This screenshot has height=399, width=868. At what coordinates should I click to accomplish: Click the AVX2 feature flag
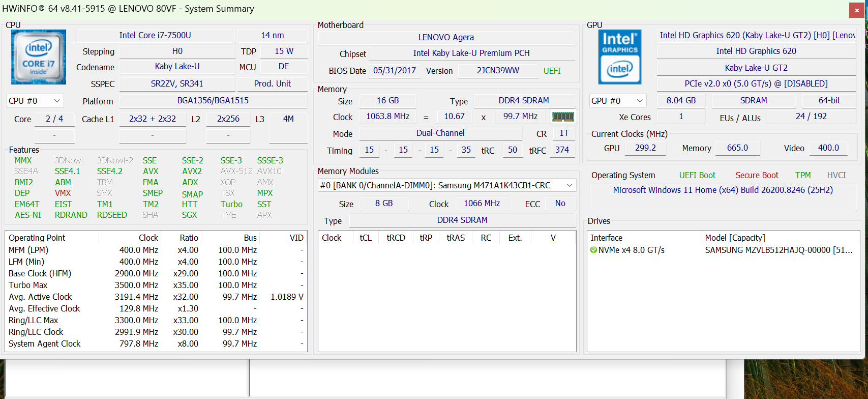coord(192,171)
